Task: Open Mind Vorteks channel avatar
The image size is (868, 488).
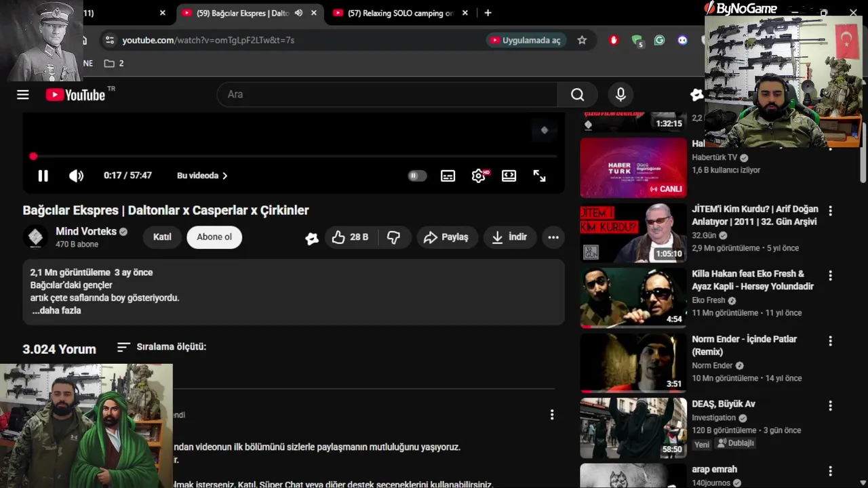Action: pos(36,237)
